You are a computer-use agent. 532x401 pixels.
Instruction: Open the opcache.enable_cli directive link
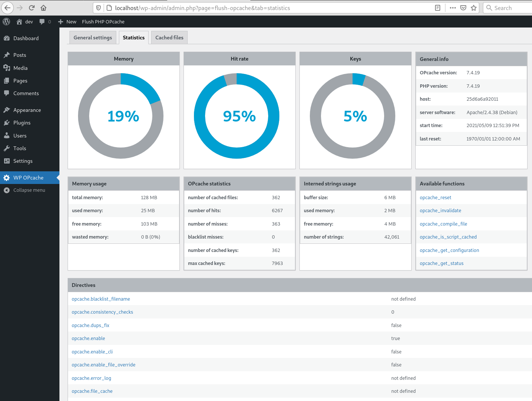tap(92, 352)
